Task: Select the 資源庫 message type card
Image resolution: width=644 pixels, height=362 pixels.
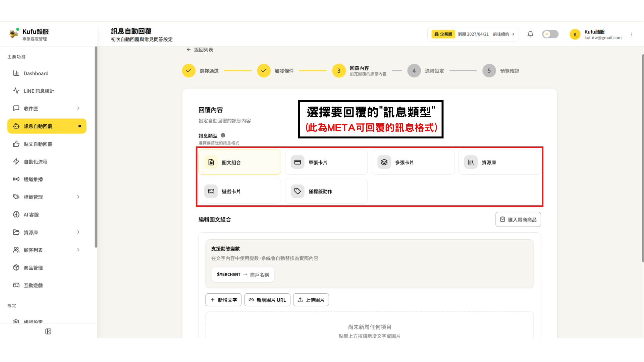Action: tap(499, 162)
